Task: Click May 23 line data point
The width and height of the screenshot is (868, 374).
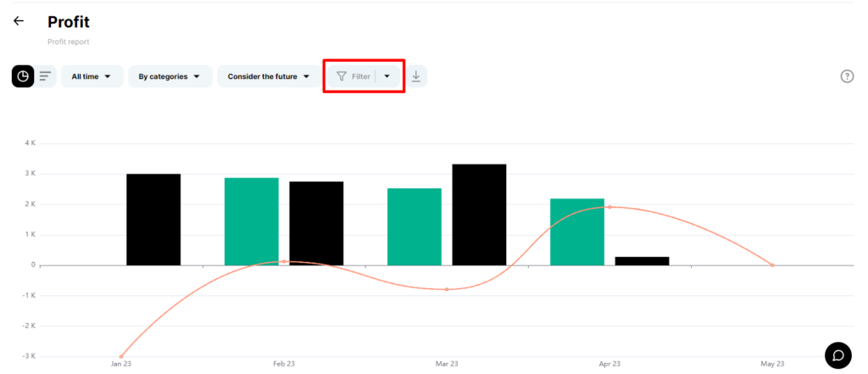Action: (x=772, y=265)
